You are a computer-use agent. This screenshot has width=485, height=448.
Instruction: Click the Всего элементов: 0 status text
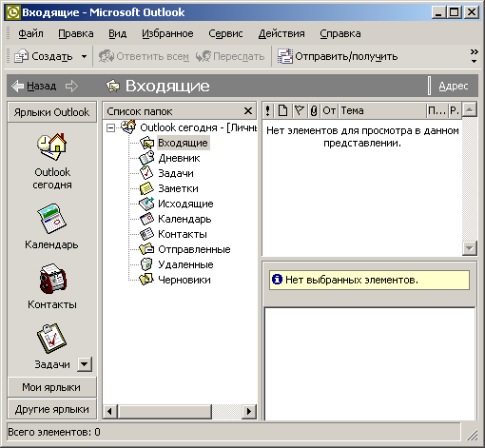pos(54,432)
